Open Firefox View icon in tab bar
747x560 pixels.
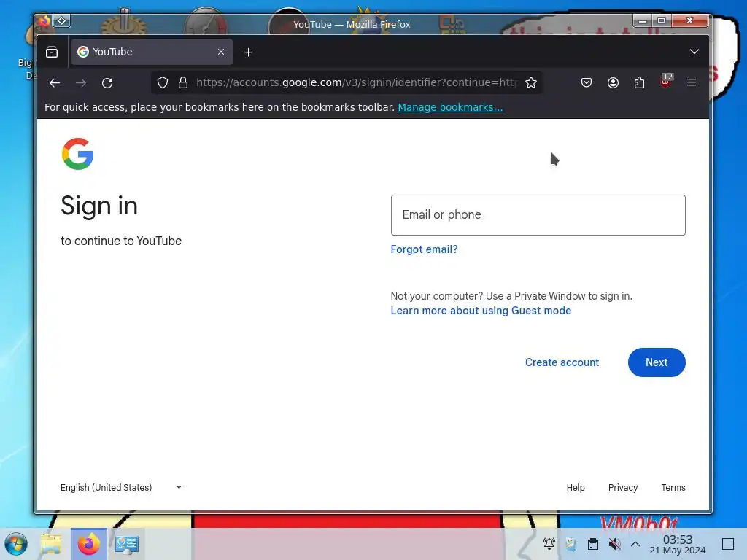point(52,52)
